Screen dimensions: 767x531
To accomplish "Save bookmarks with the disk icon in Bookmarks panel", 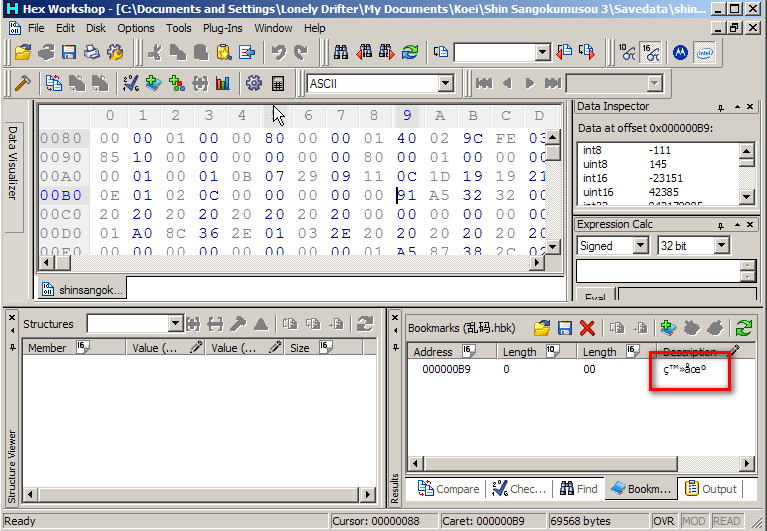I will pyautogui.click(x=564, y=328).
